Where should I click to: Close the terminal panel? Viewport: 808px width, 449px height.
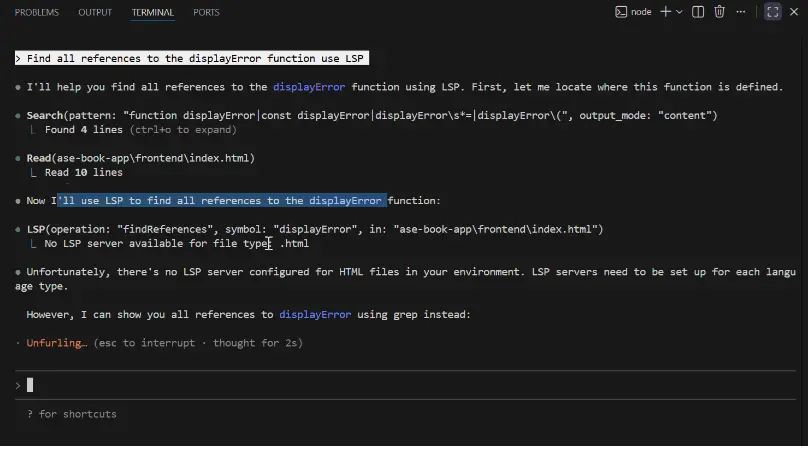click(795, 12)
